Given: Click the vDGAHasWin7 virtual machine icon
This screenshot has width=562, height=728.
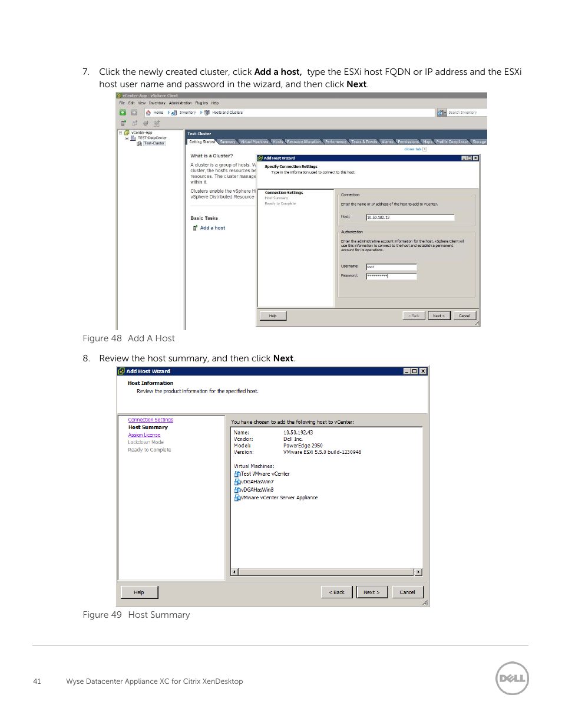Looking at the screenshot, I should point(237,482).
